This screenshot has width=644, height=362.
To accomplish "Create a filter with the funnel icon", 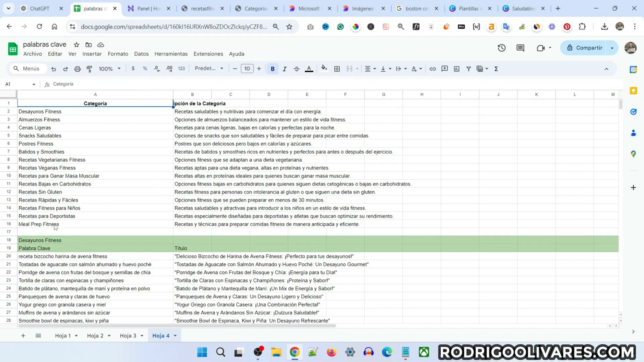I will click(x=468, y=68).
